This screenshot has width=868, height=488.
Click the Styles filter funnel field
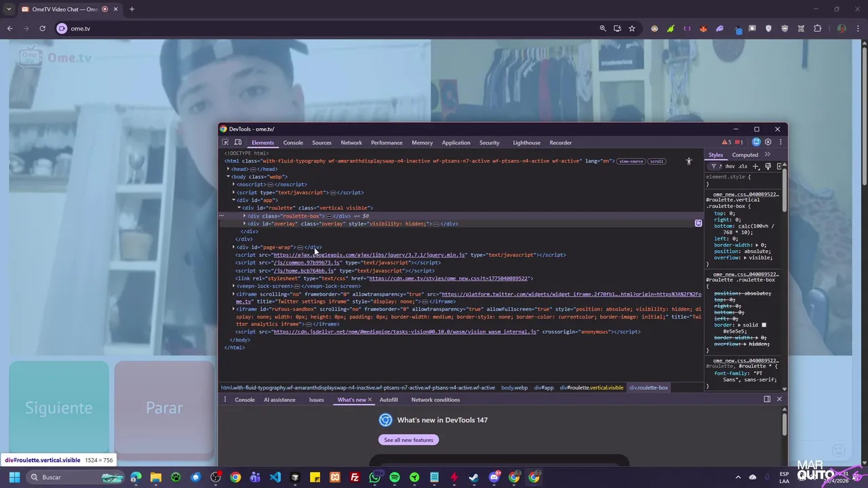[714, 166]
